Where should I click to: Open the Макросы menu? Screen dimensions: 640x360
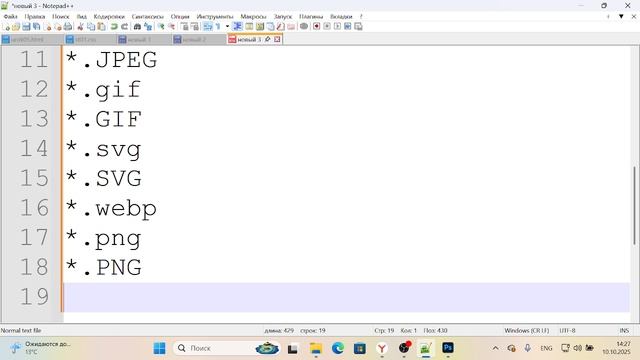pyautogui.click(x=253, y=16)
